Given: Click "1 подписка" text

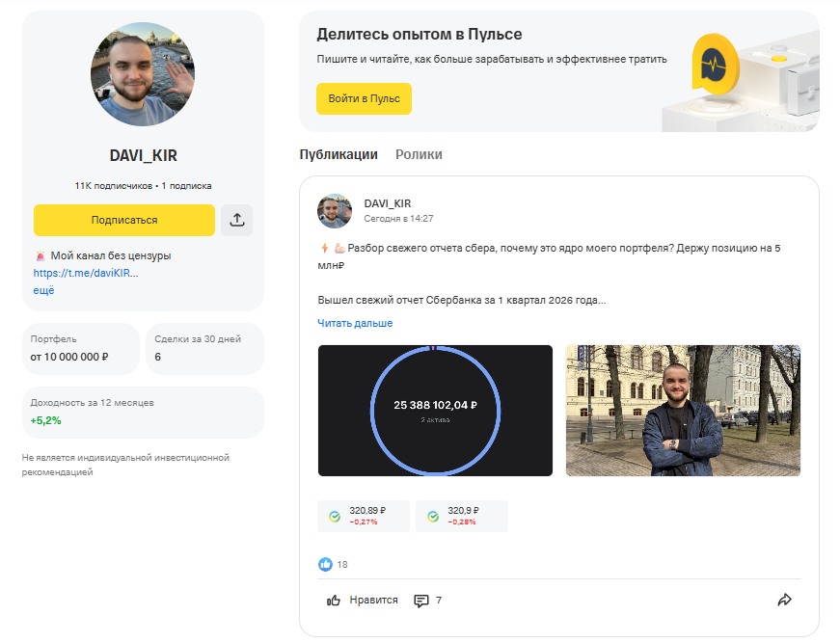Looking at the screenshot, I should point(186,186).
